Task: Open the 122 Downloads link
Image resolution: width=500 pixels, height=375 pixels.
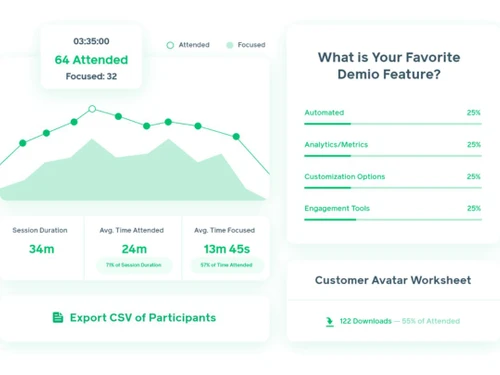Action: 365,321
